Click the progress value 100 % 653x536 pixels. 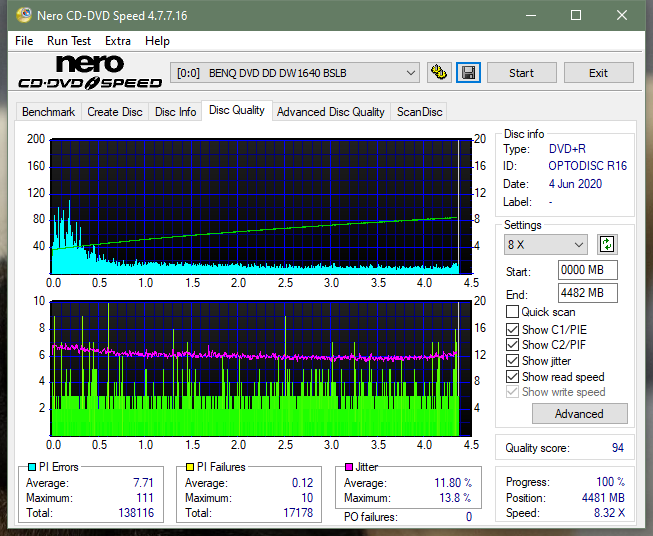pos(611,482)
